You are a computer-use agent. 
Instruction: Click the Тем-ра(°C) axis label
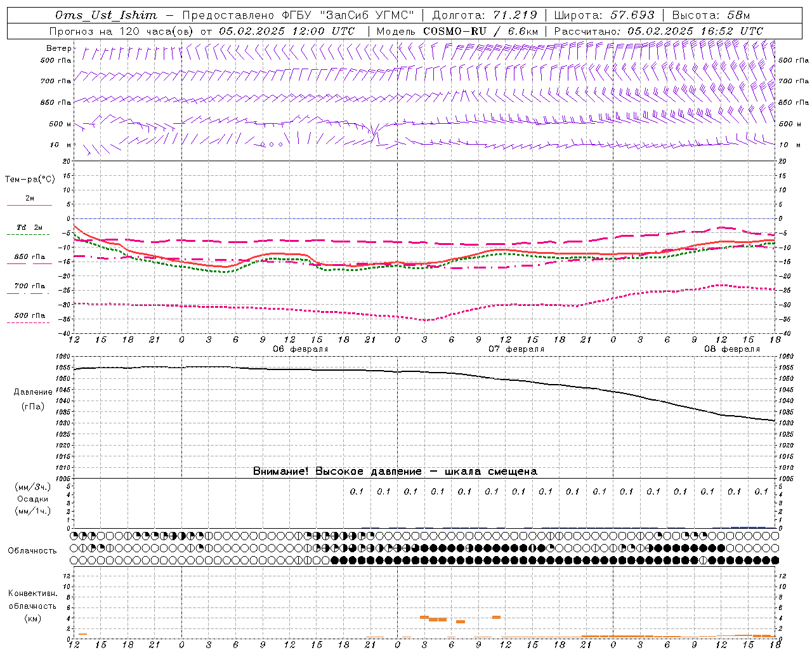(30, 180)
